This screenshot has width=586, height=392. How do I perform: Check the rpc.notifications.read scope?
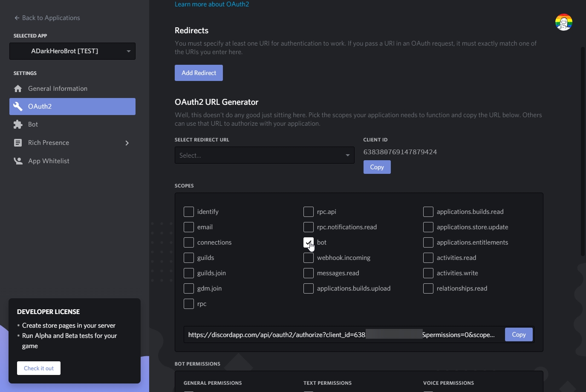[309, 227]
